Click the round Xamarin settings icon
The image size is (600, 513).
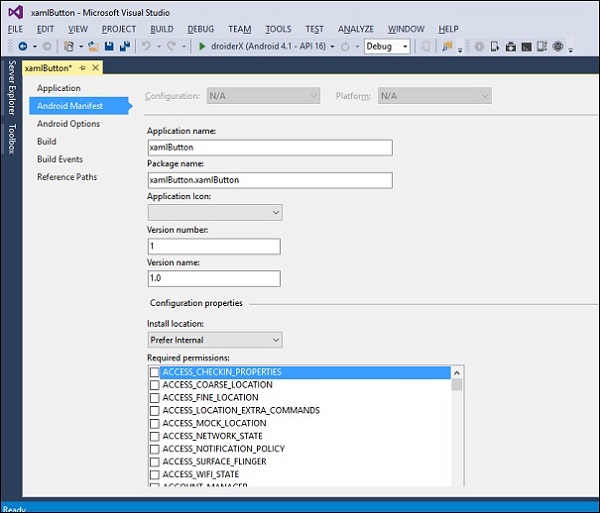[558, 47]
